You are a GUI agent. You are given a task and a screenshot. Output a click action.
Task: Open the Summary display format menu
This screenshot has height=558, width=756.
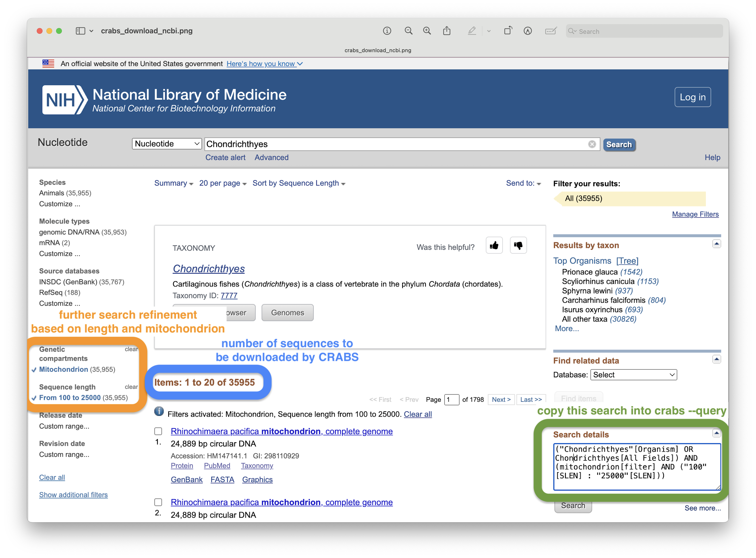(174, 183)
